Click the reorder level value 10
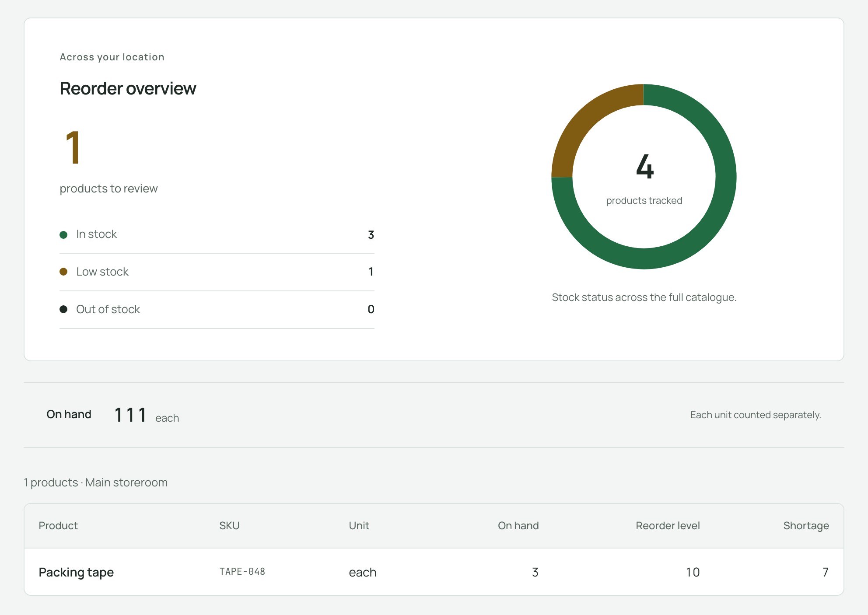 pos(693,572)
